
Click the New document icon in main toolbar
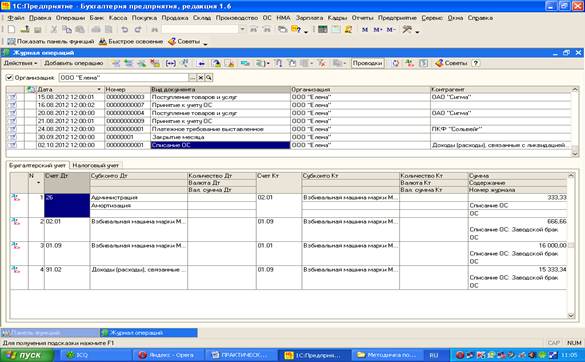(x=11, y=29)
